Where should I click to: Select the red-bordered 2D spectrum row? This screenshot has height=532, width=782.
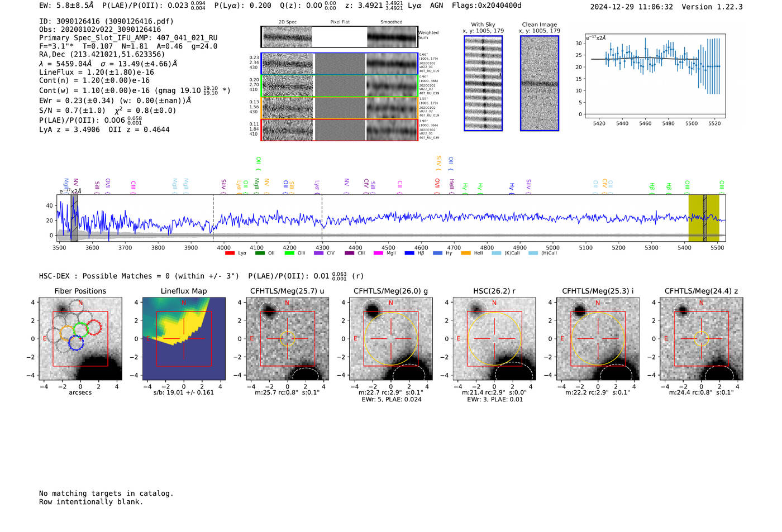339,130
